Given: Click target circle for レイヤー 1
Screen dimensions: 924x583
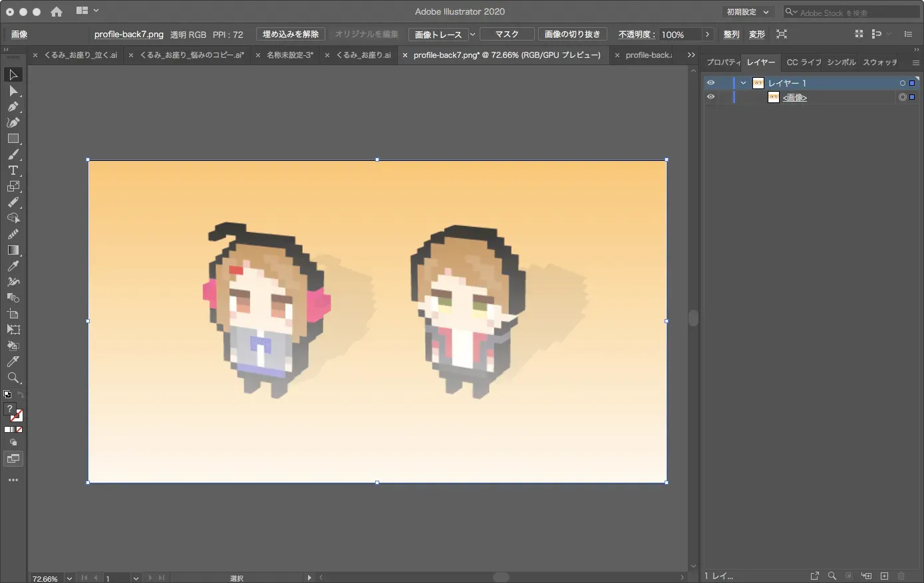Looking at the screenshot, I should (x=903, y=83).
